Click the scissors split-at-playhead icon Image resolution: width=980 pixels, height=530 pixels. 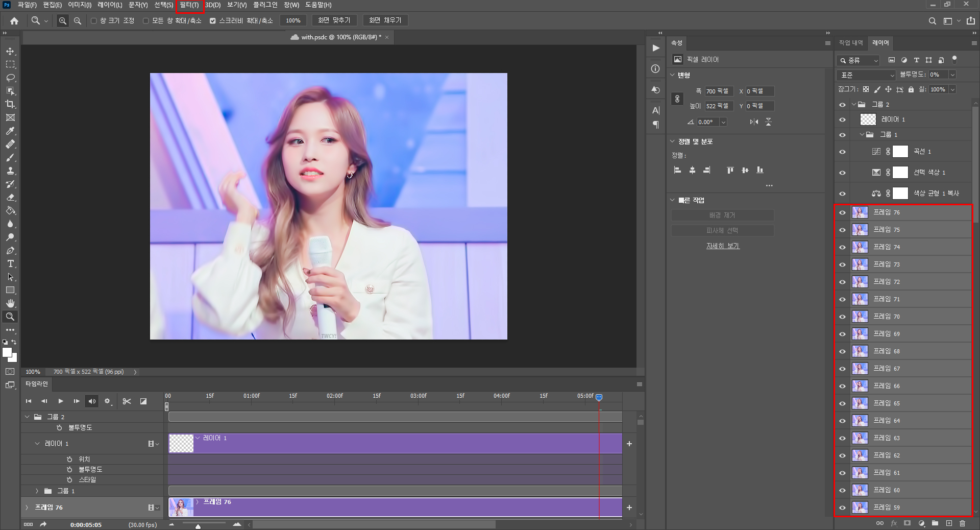[x=127, y=401]
